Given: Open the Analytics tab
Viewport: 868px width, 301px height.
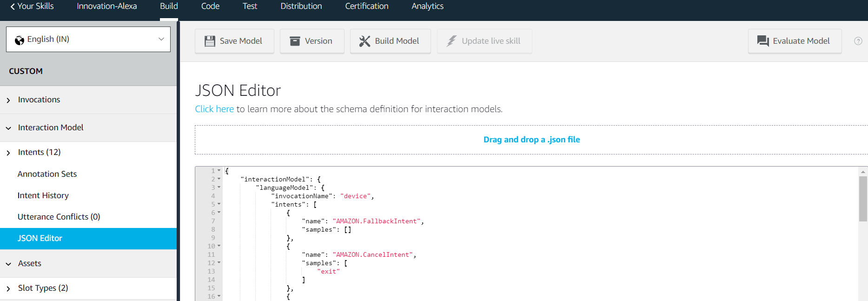Looking at the screenshot, I should (x=428, y=6).
